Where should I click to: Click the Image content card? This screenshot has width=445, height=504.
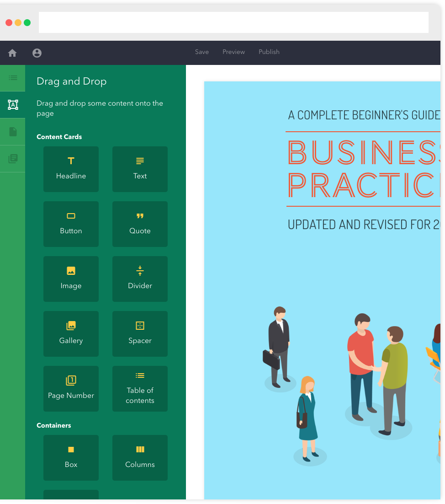[x=71, y=279]
